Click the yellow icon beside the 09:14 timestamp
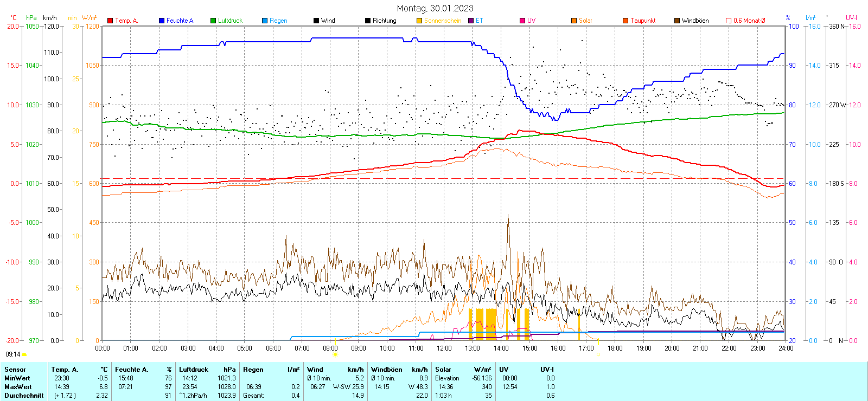This screenshot has height=401, width=868. click(24, 354)
